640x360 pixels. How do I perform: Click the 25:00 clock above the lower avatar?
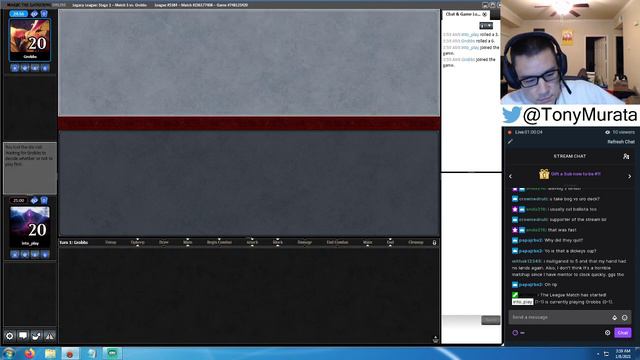19,200
